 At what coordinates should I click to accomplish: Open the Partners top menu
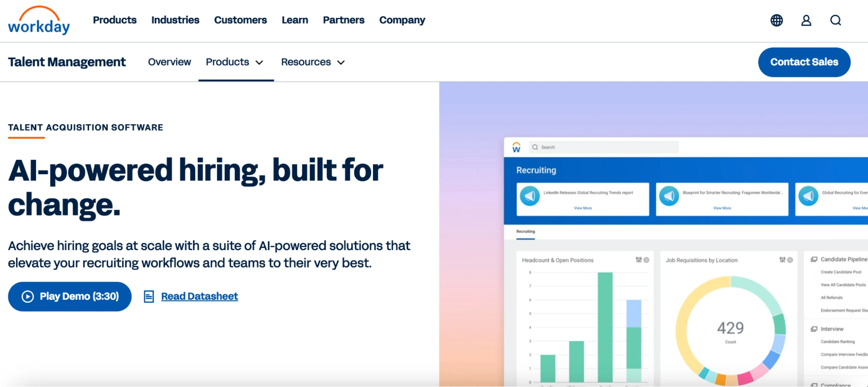[x=344, y=20]
